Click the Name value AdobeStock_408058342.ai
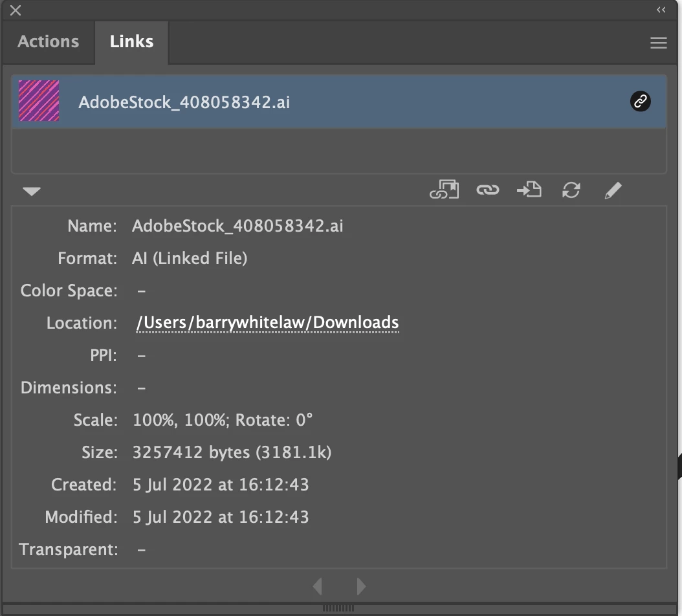Screen dimensions: 682x616 point(237,226)
